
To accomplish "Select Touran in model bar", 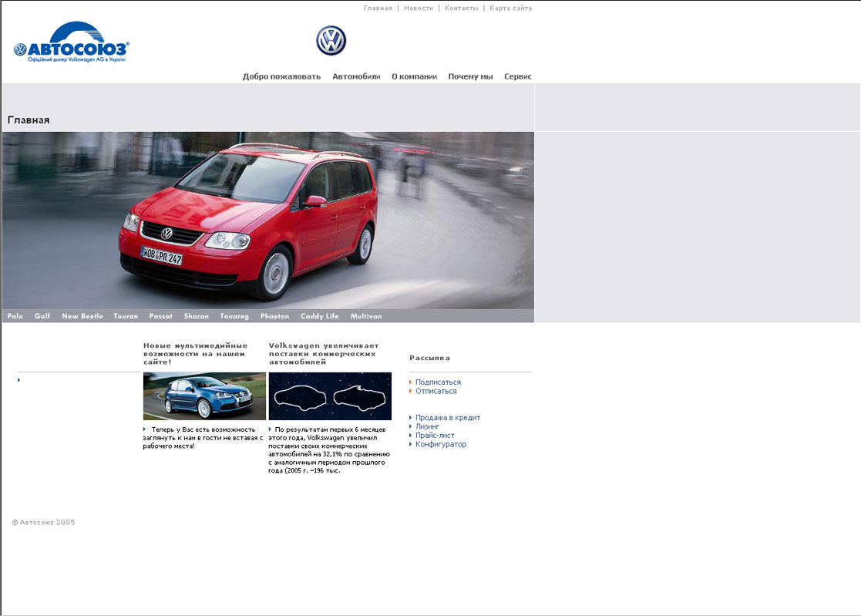I will (x=126, y=316).
